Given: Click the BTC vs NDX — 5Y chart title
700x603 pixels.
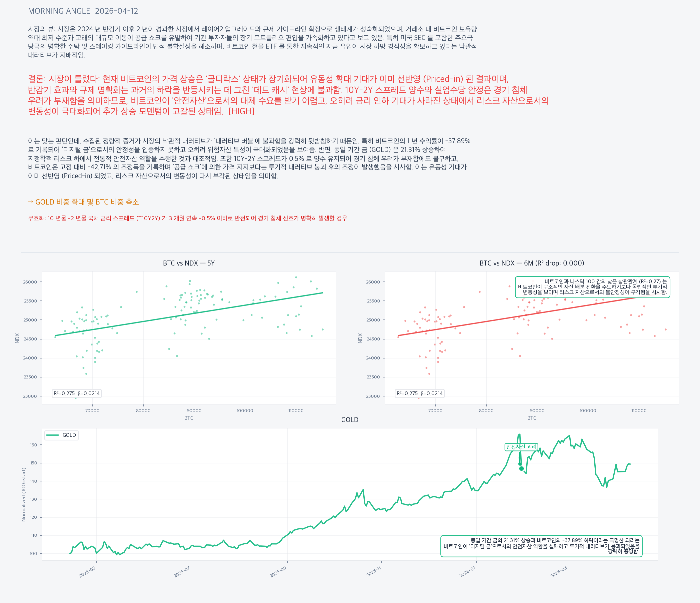Looking at the screenshot, I should [189, 263].
